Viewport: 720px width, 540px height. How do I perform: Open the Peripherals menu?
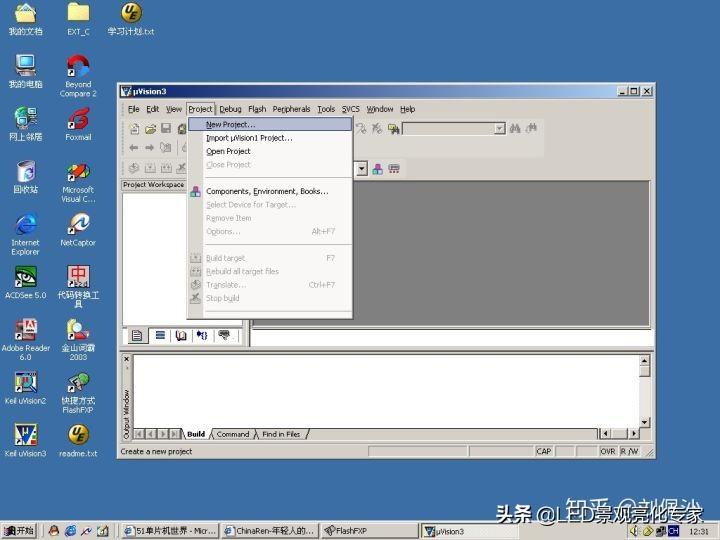click(x=291, y=109)
